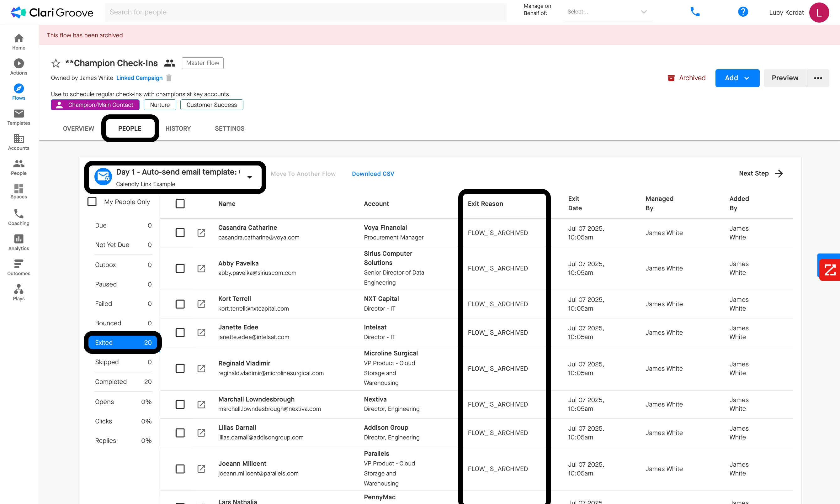Switch to the HISTORY tab
Image resolution: width=840 pixels, height=504 pixels.
178,129
